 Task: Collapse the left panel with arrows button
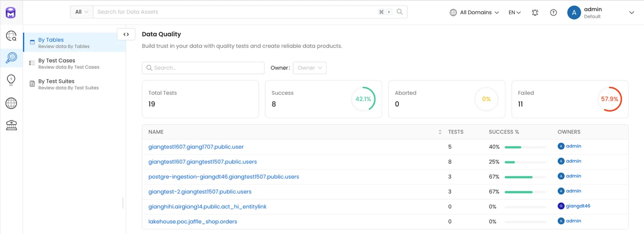[126, 34]
